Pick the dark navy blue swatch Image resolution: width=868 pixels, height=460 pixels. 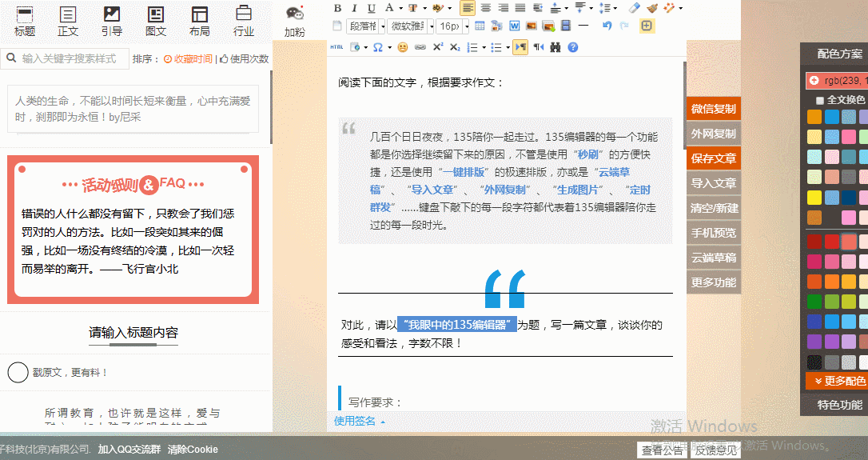[849, 198]
